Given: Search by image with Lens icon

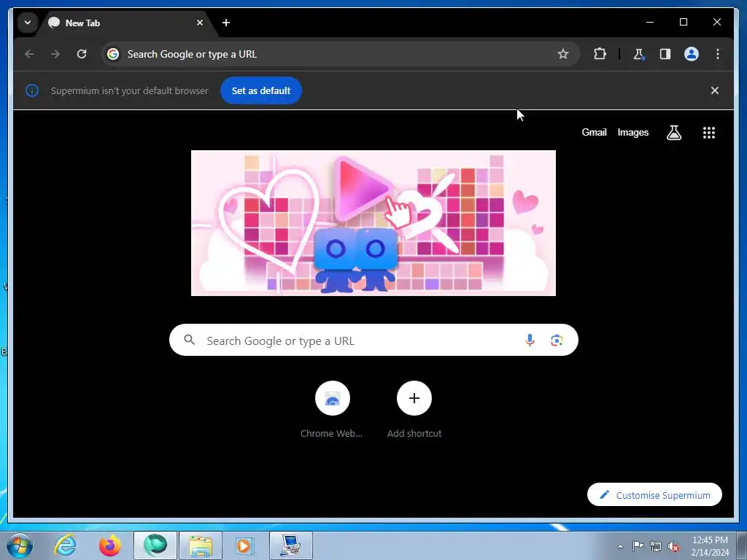Looking at the screenshot, I should (x=557, y=340).
